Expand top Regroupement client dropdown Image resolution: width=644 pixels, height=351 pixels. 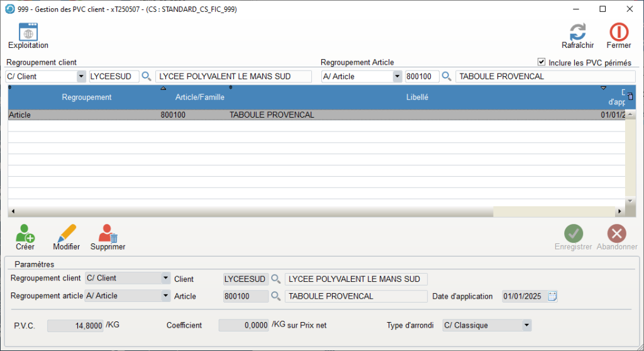coord(81,76)
